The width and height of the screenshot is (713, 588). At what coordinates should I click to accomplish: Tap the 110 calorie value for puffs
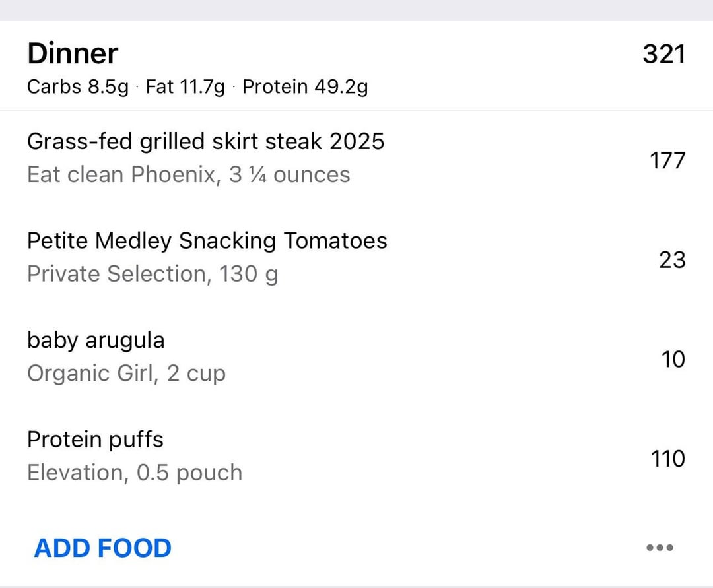click(667, 458)
